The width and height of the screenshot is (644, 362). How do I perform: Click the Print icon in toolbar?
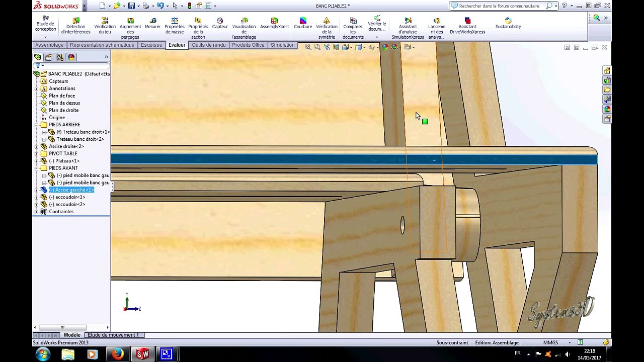[x=146, y=6]
